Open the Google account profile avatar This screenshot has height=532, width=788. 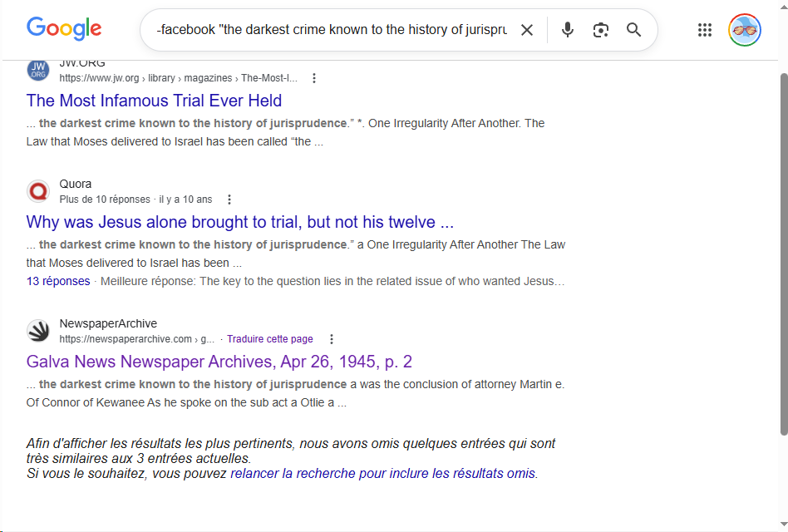[744, 30]
